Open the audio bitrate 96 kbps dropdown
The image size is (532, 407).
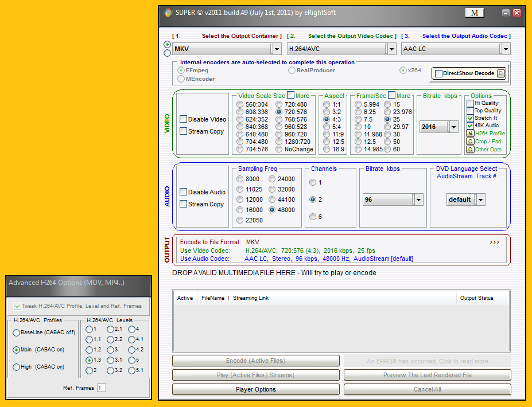pyautogui.click(x=418, y=199)
